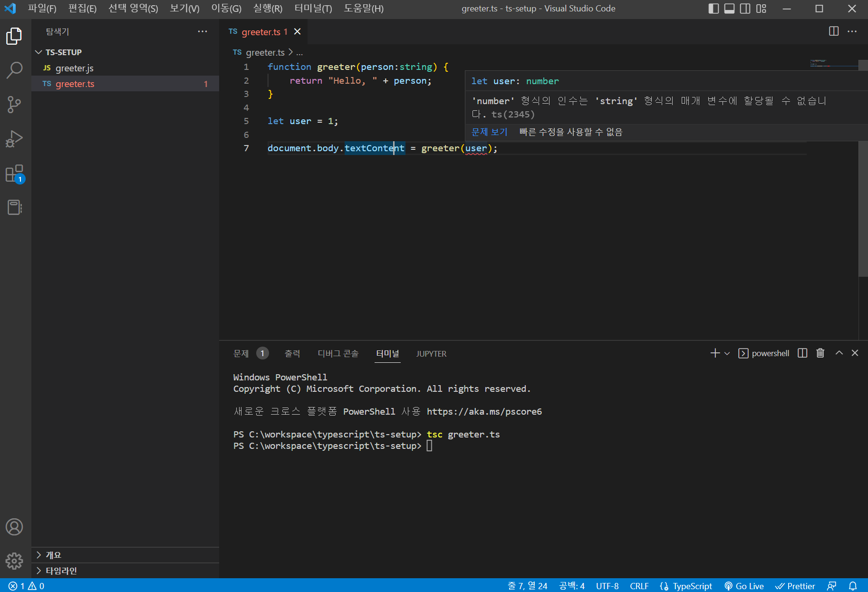Viewport: 868px width, 592px height.
Task: Open the Run and Debug view icon
Action: tap(14, 139)
